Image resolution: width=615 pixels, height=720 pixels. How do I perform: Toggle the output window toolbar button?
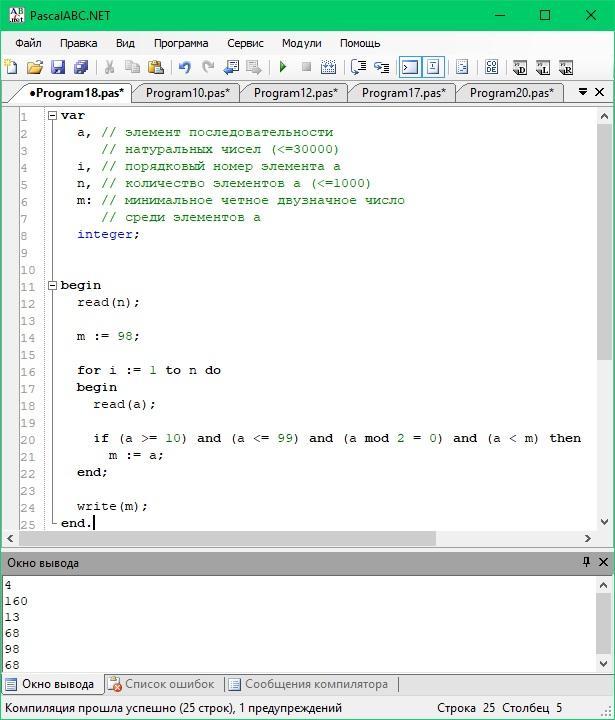(x=410, y=67)
